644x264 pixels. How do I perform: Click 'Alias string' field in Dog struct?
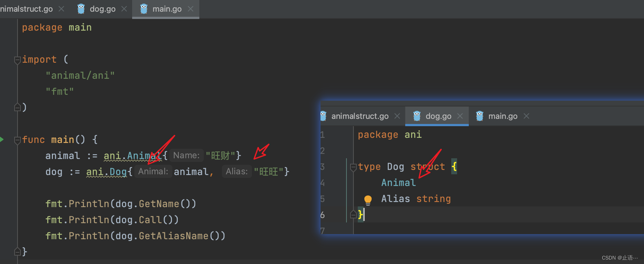(416, 199)
